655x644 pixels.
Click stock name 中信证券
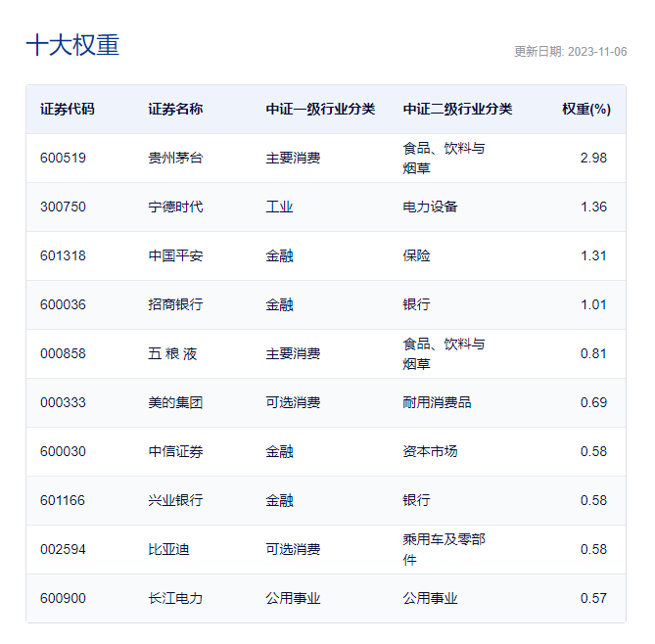click(x=175, y=451)
